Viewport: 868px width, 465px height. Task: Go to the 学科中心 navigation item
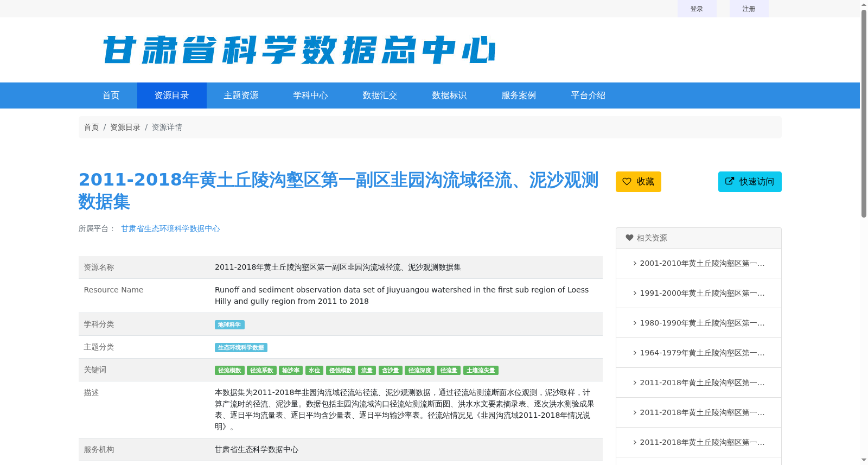tap(311, 95)
